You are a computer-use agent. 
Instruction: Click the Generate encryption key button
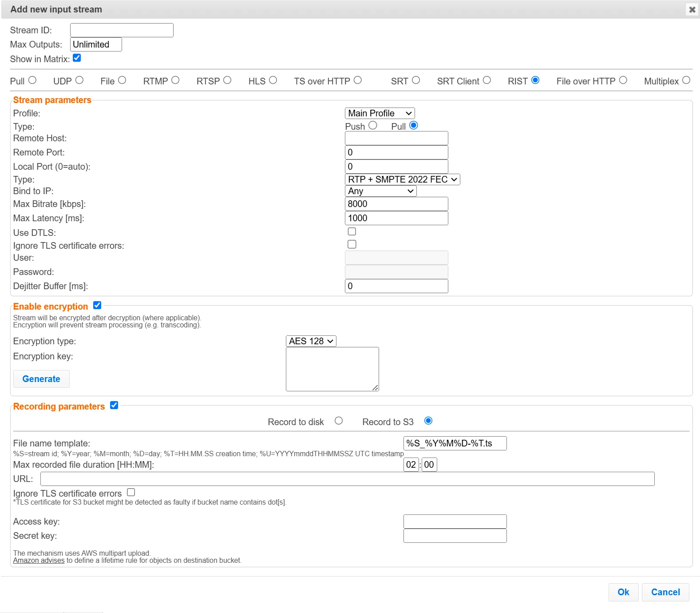point(41,379)
